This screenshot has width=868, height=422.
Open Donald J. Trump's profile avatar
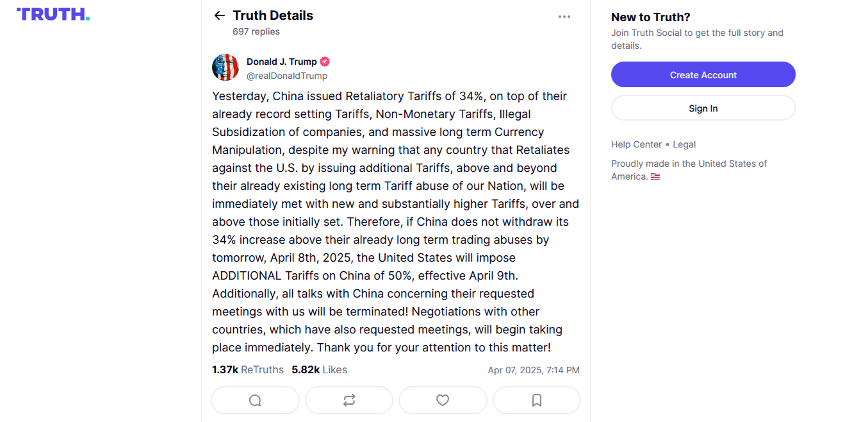(225, 67)
